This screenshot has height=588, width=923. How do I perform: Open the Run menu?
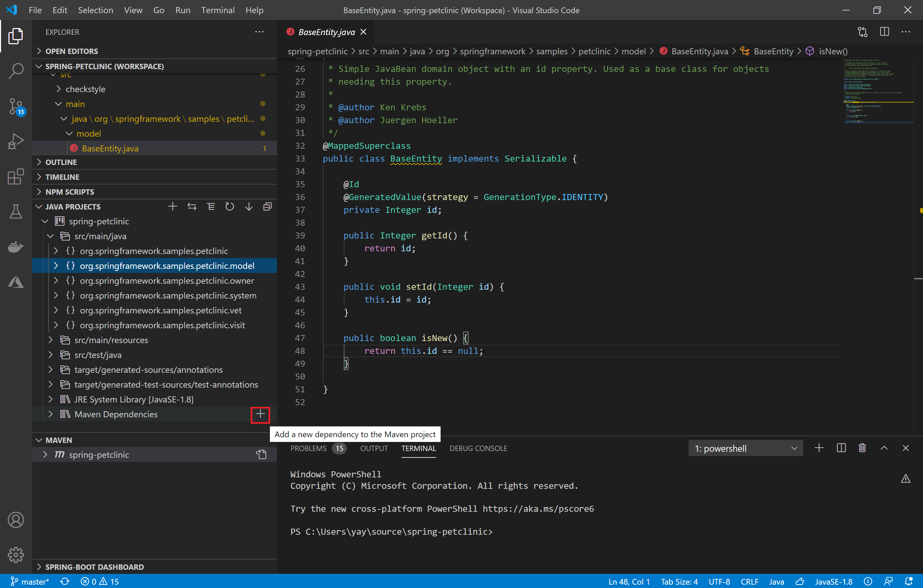coord(183,10)
